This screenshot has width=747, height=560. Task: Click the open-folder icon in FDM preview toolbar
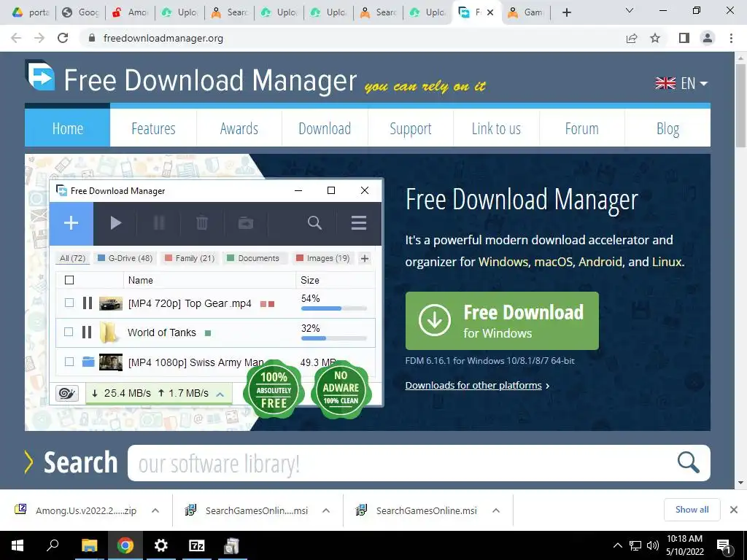(246, 223)
